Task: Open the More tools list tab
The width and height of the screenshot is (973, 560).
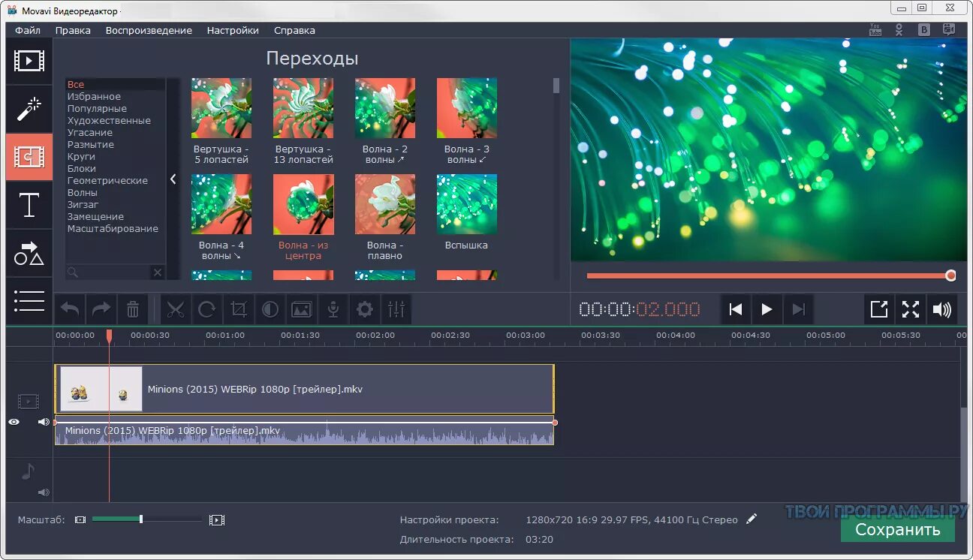Action: (x=29, y=300)
